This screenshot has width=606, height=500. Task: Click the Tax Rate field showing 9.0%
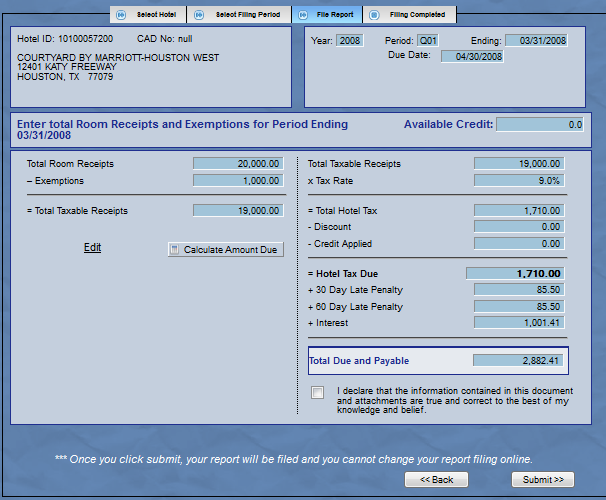pyautogui.click(x=518, y=181)
